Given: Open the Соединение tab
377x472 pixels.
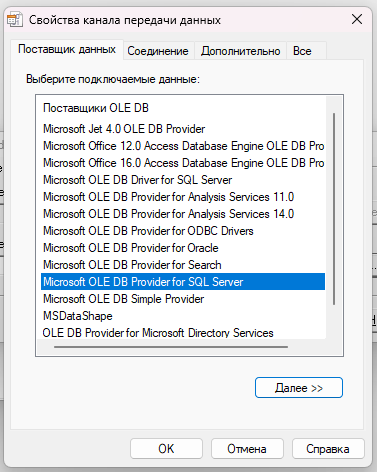Looking at the screenshot, I should (x=158, y=51).
